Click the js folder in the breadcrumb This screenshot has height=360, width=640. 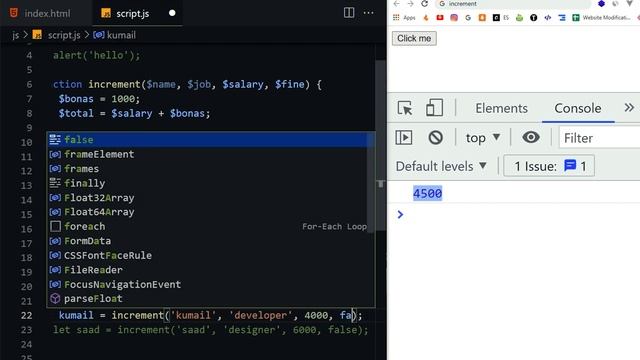point(16,35)
